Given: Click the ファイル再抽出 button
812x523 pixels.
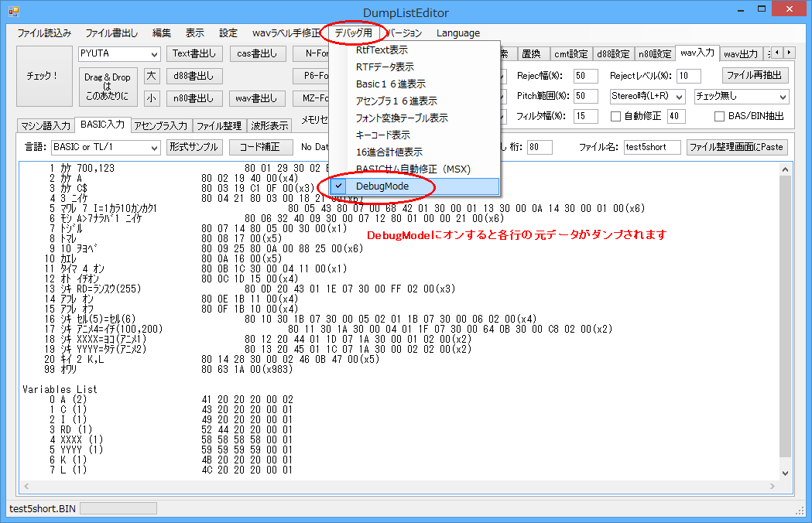Looking at the screenshot, I should click(x=755, y=76).
